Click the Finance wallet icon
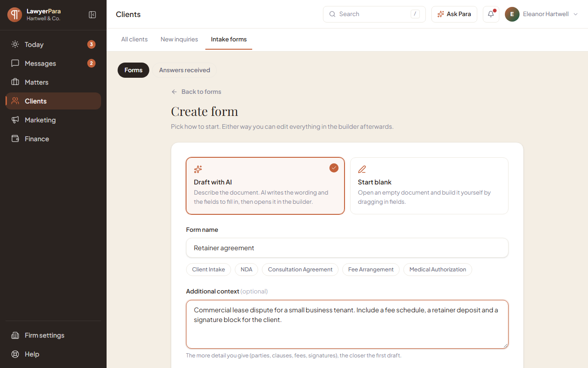Image resolution: width=588 pixels, height=368 pixels. click(x=15, y=139)
